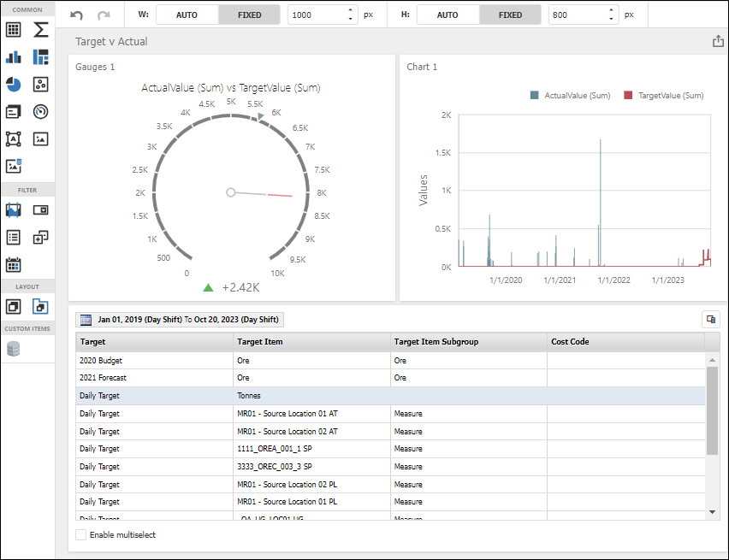Add a Grid item from the toolbox

point(14,30)
